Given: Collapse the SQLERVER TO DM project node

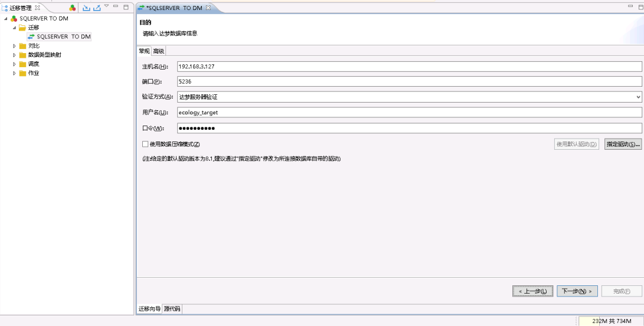Looking at the screenshot, I should click(x=6, y=18).
